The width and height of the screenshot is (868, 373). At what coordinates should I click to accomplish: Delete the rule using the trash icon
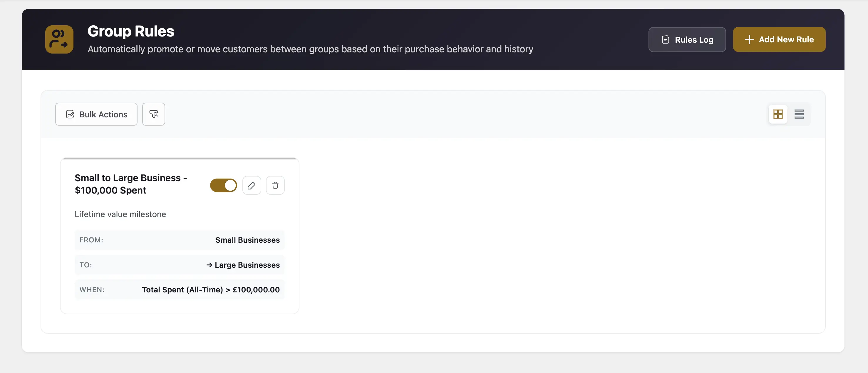tap(275, 185)
